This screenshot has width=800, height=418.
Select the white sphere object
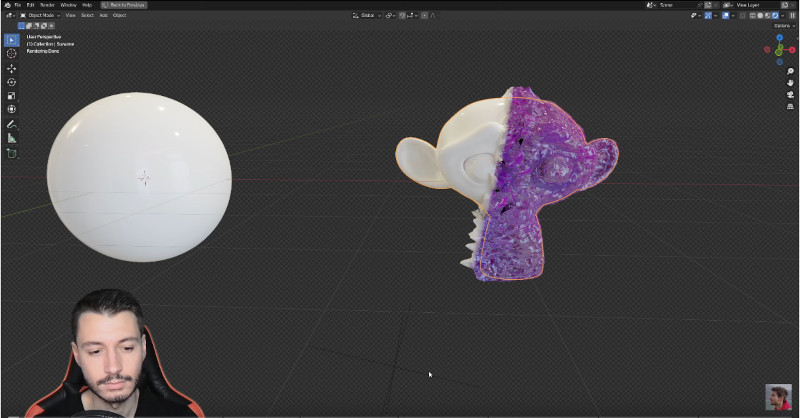tap(139, 177)
